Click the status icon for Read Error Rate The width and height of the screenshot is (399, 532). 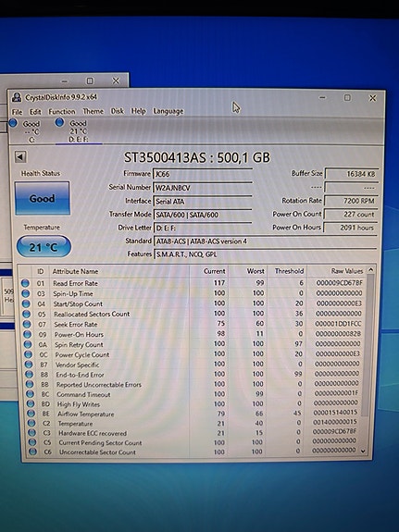(25, 283)
